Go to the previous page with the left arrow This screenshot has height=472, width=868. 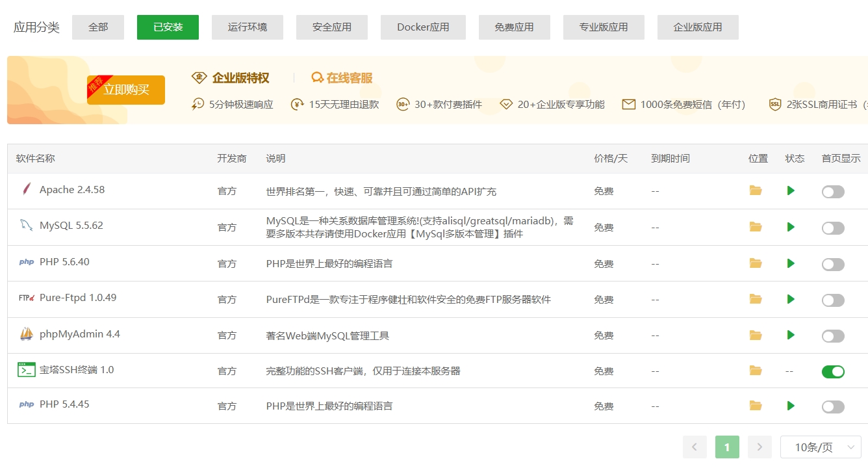[695, 447]
